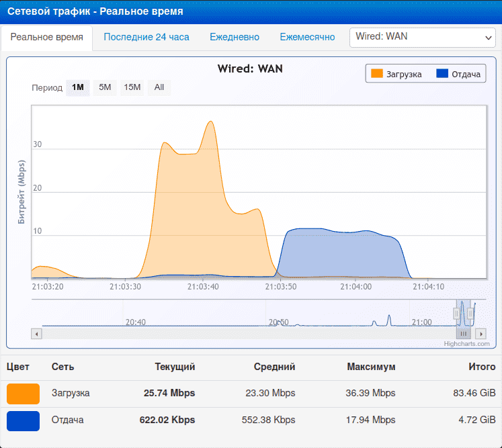The height and width of the screenshot is (448, 502).
Task: Switch to the Последние 24 часа tab
Action: 147,38
